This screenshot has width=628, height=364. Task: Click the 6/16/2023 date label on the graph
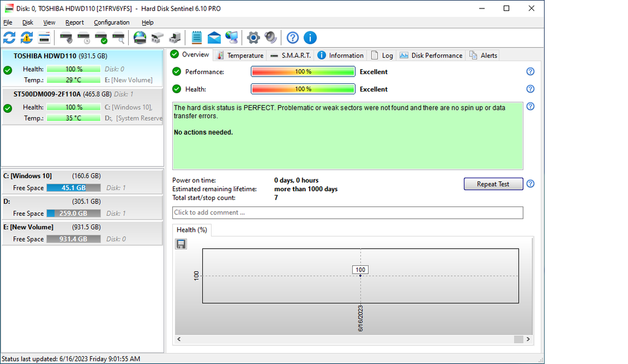361,319
